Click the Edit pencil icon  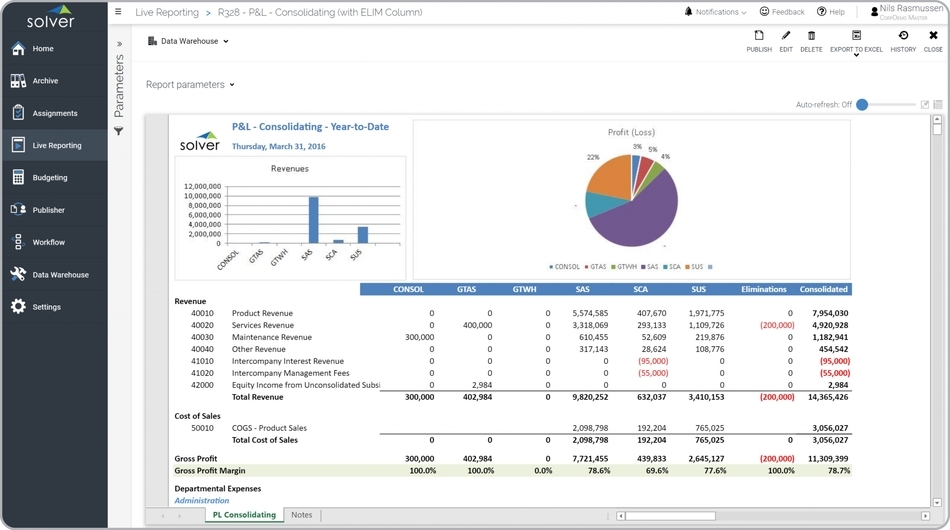pyautogui.click(x=786, y=36)
